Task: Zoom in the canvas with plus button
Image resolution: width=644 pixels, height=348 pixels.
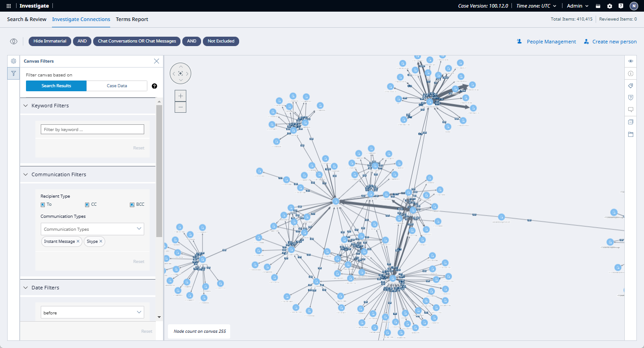Action: [180, 96]
